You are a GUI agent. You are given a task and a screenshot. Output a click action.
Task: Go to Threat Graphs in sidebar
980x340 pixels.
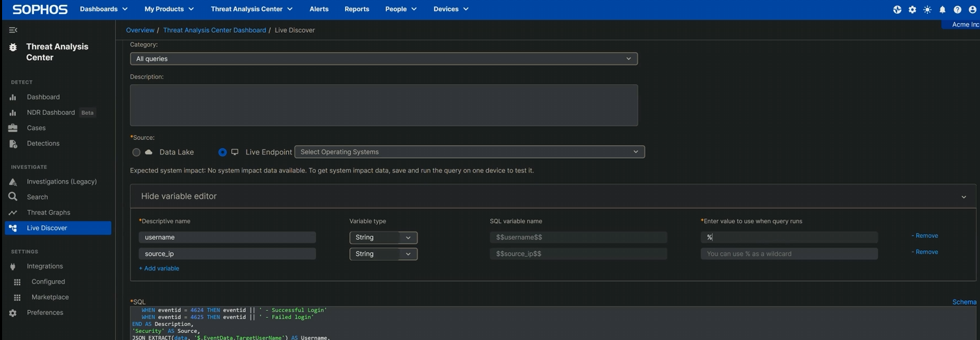[x=49, y=213]
